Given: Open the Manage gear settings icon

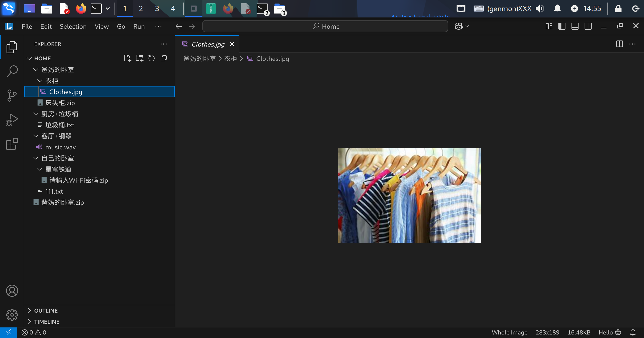Looking at the screenshot, I should pyautogui.click(x=12, y=315).
